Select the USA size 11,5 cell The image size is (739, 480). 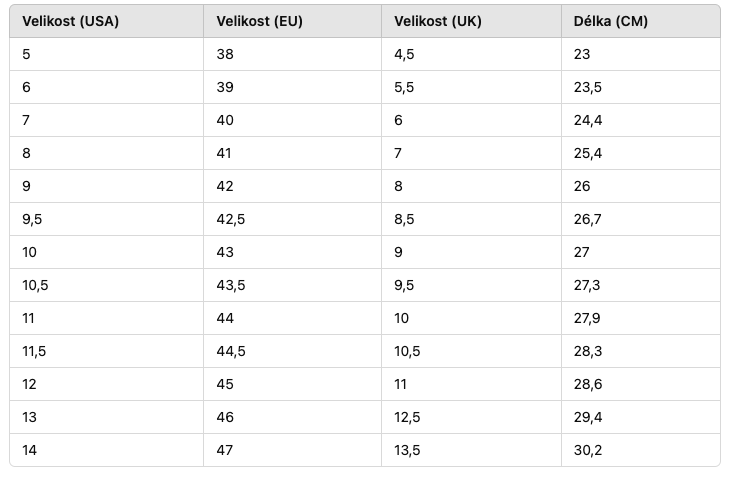point(107,351)
